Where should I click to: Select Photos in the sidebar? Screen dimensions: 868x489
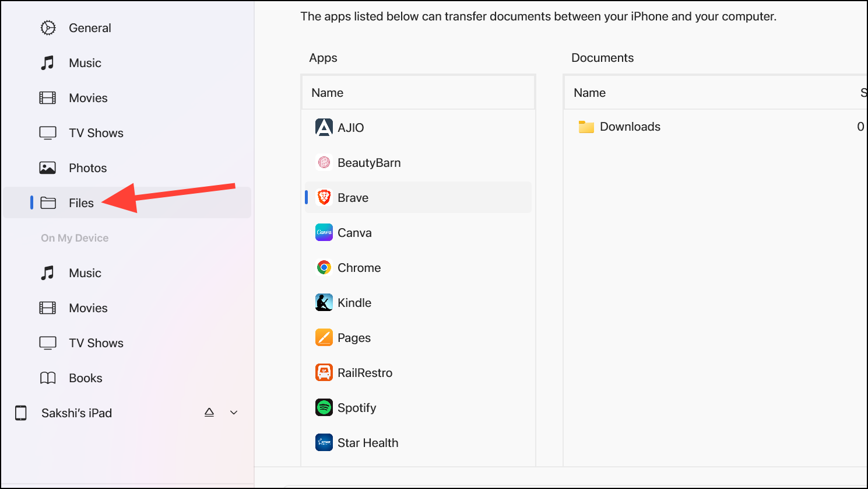tap(88, 168)
